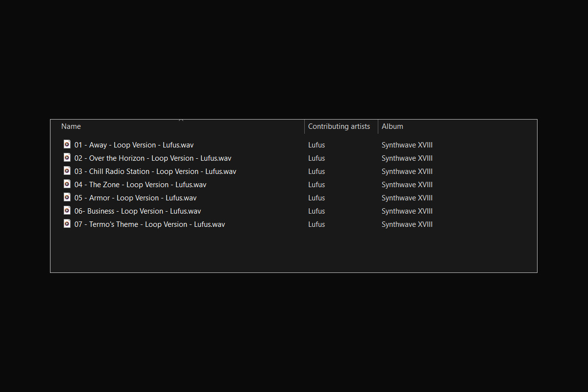588x392 pixels.
Task: Select the file icon of 05 - Armor
Action: click(67, 197)
